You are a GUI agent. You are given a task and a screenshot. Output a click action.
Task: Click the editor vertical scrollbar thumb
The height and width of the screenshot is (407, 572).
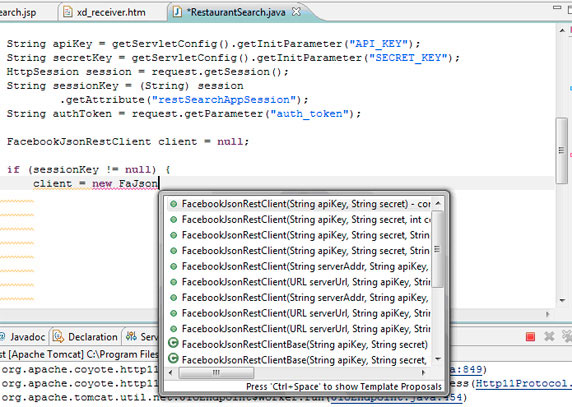[561, 150]
